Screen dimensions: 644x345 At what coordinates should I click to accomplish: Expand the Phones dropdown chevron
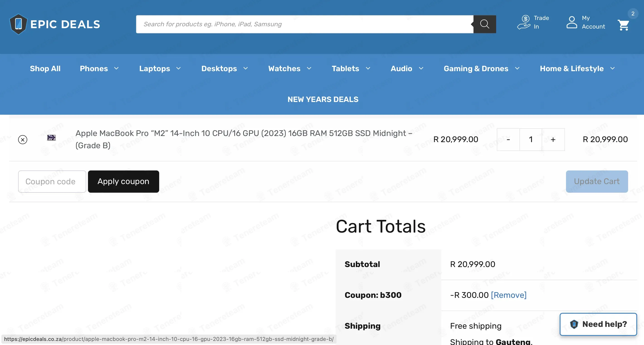[116, 68]
